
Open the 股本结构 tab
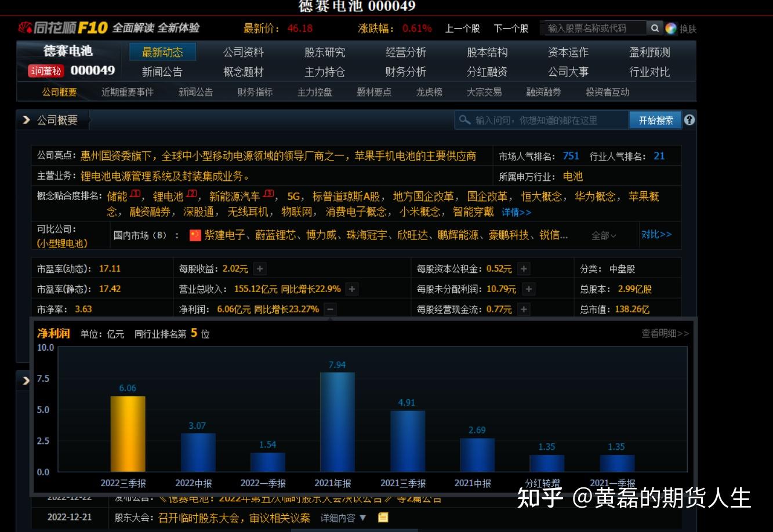487,52
